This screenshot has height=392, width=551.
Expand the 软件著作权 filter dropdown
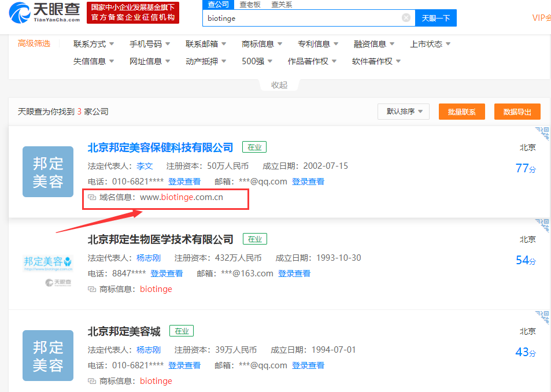pyautogui.click(x=376, y=61)
